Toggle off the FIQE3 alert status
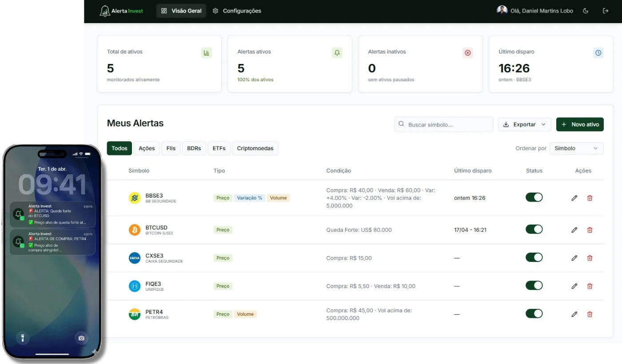 [534, 285]
